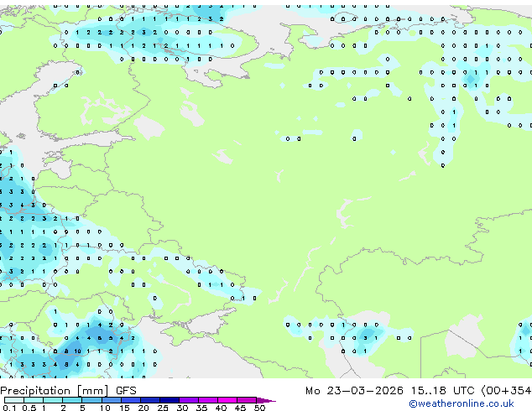Click the '30' legend scale label
Image resolution: width=532 pixels, height=411 pixels.
click(x=182, y=408)
